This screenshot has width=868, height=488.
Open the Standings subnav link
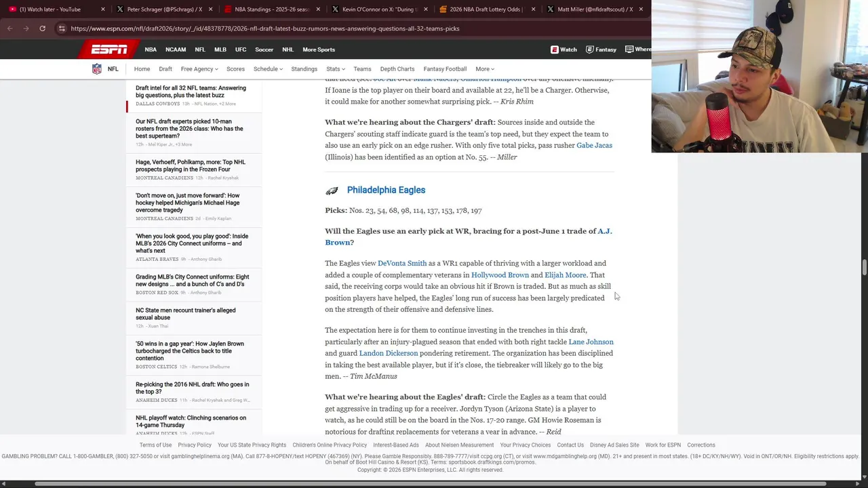[304, 69]
